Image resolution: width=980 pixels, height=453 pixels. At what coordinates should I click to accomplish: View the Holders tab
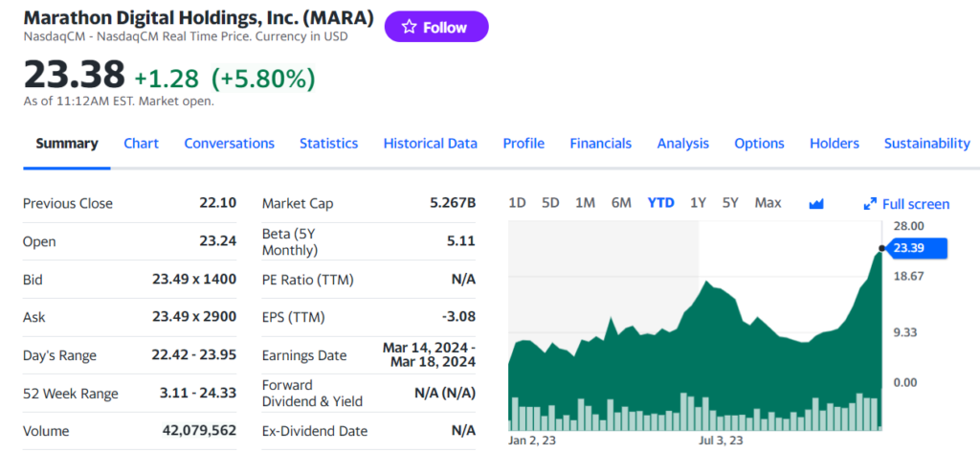835,144
